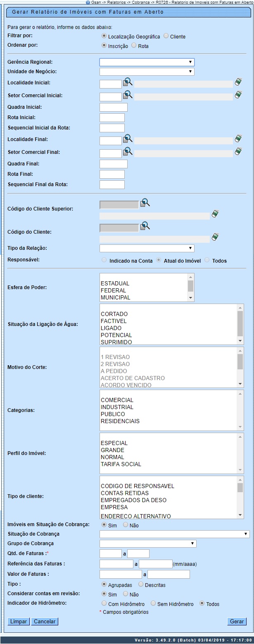Click Quadra Inicial input field
This screenshot has width=254, height=644.
(x=114, y=108)
